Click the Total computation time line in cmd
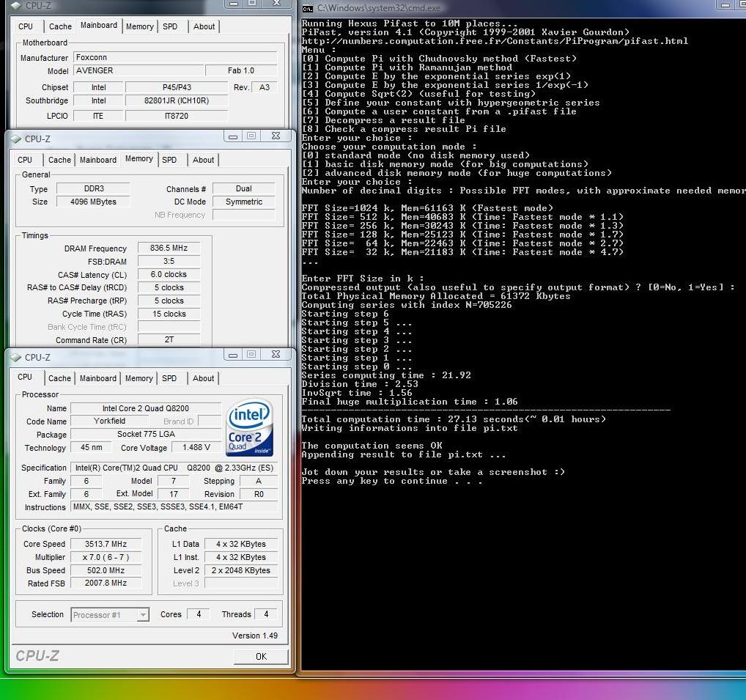 click(x=454, y=419)
